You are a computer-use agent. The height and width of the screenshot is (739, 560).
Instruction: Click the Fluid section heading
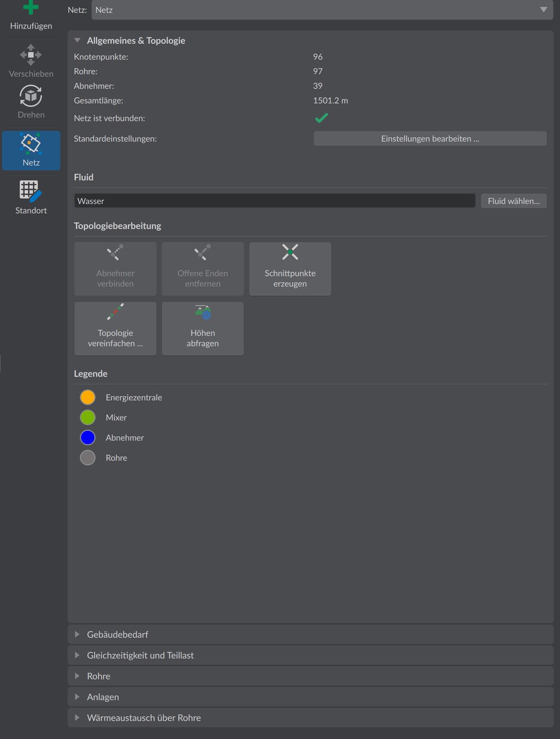coord(83,177)
